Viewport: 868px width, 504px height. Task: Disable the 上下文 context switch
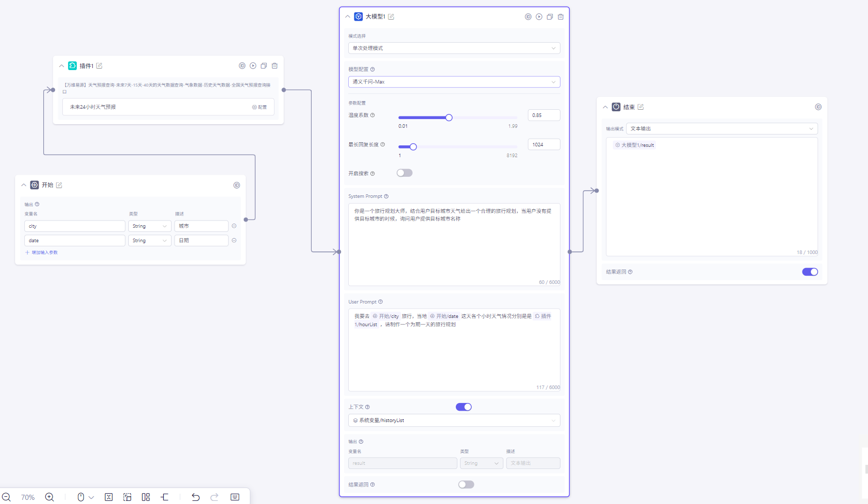(x=464, y=407)
